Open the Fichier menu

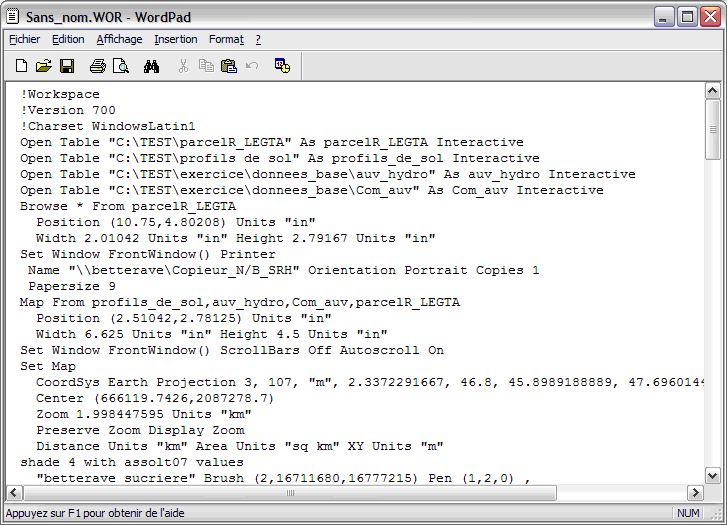25,39
